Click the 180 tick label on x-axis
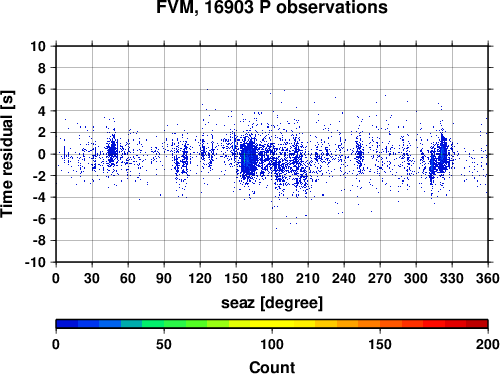The height and width of the screenshot is (374, 500). tap(272, 278)
